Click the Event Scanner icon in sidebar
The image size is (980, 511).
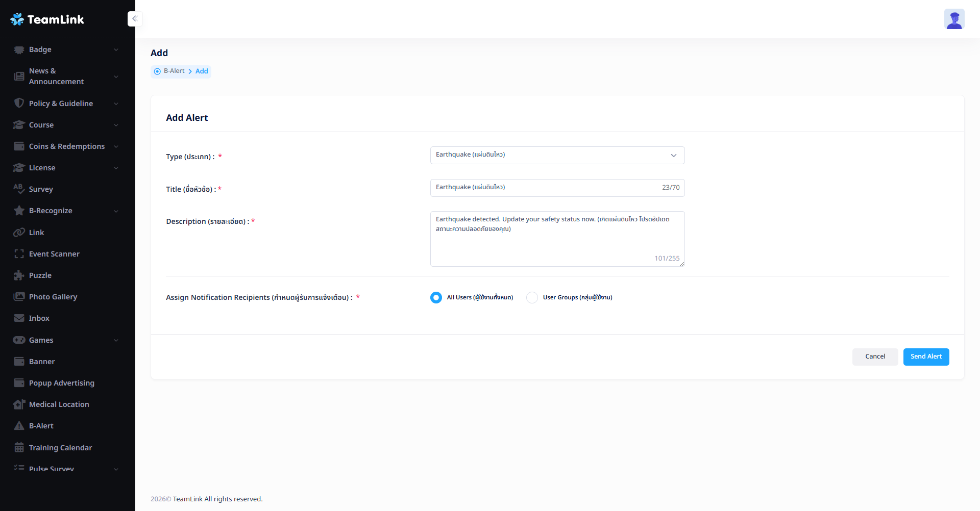point(19,254)
